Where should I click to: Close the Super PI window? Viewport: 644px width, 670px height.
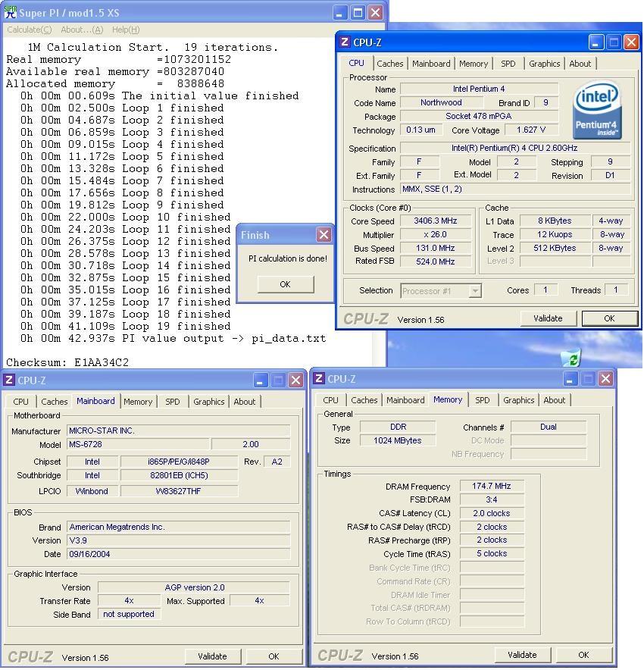pos(376,12)
